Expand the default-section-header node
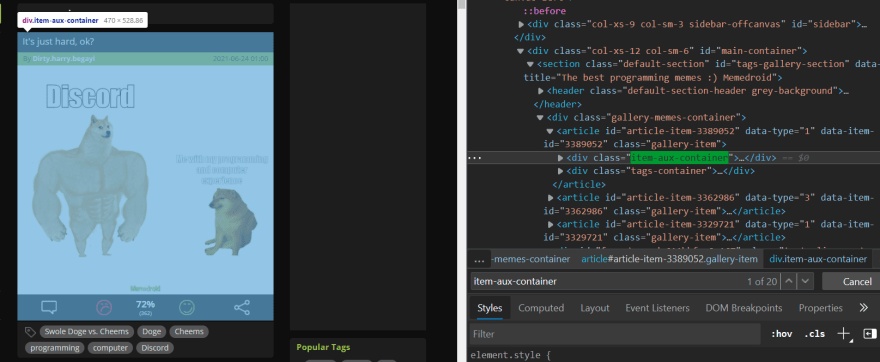880x362 pixels. tap(540, 91)
